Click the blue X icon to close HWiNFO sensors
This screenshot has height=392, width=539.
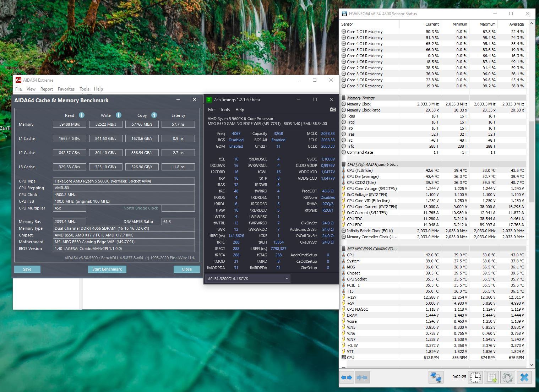(x=524, y=377)
